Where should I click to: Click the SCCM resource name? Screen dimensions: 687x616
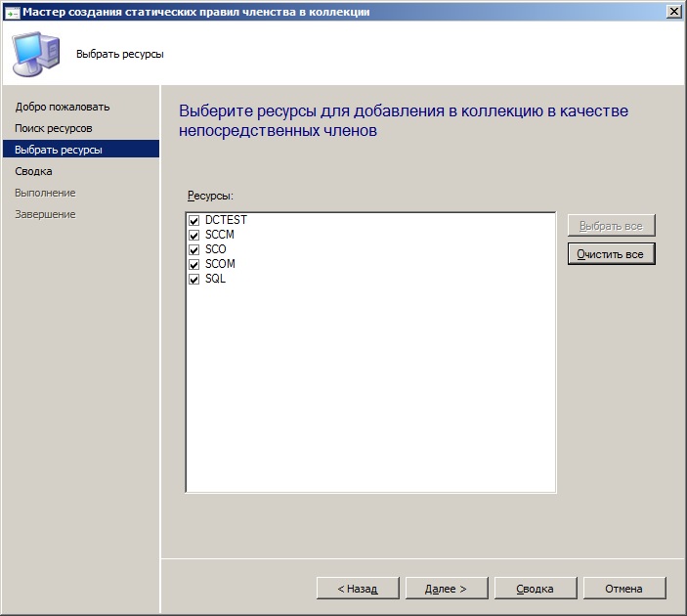[220, 235]
